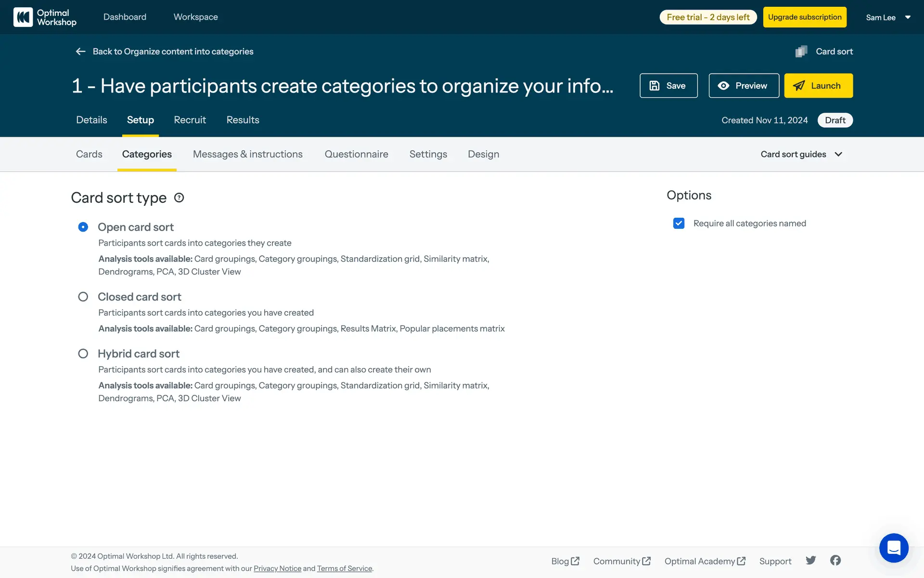The image size is (924, 578).
Task: Choose the Open card sort radio
Action: point(83,227)
